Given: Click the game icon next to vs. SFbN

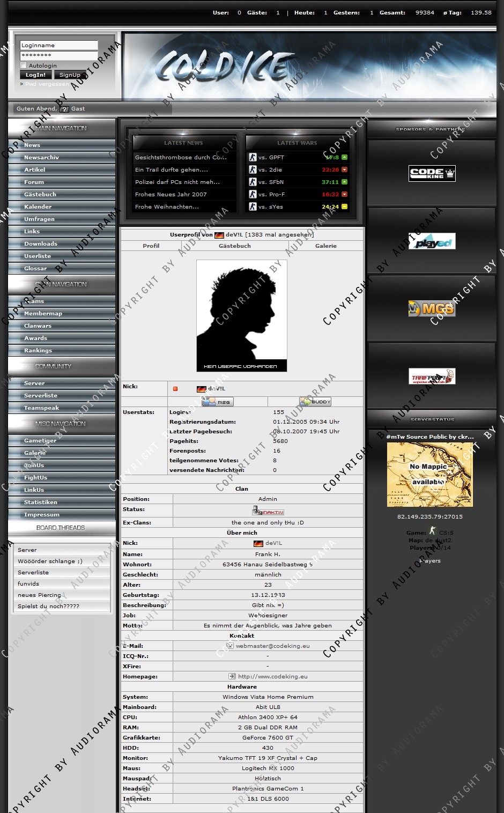Looking at the screenshot, I should coord(253,182).
